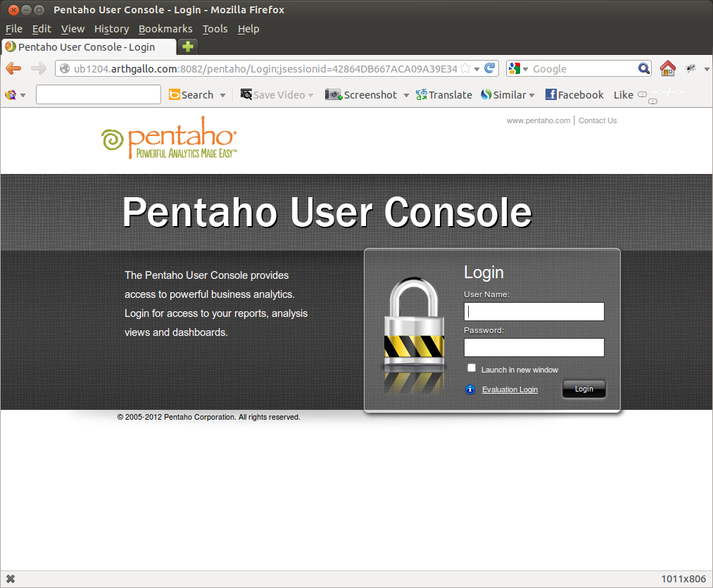Click the browser forward arrow button
This screenshot has width=713, height=588.
[x=39, y=69]
